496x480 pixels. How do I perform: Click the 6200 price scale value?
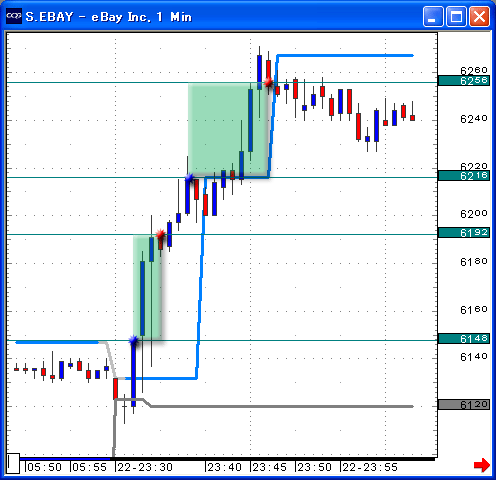[x=474, y=214]
